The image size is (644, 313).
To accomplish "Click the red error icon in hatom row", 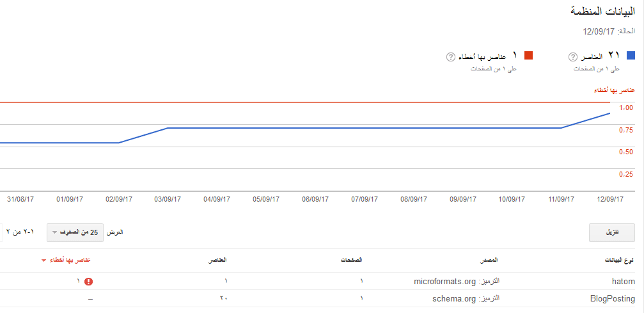I will tap(88, 281).
